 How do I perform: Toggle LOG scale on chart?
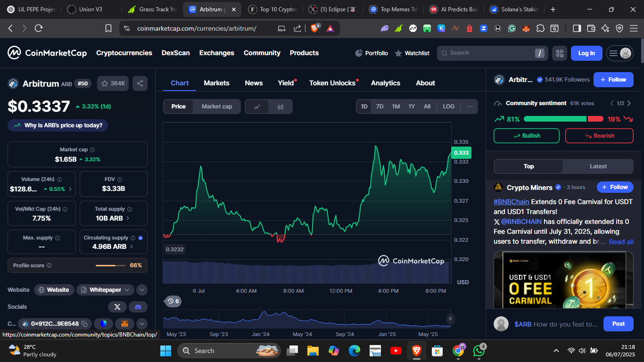click(x=449, y=107)
